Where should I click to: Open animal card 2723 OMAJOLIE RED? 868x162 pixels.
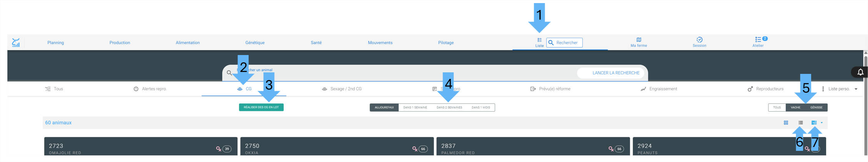pos(141,146)
